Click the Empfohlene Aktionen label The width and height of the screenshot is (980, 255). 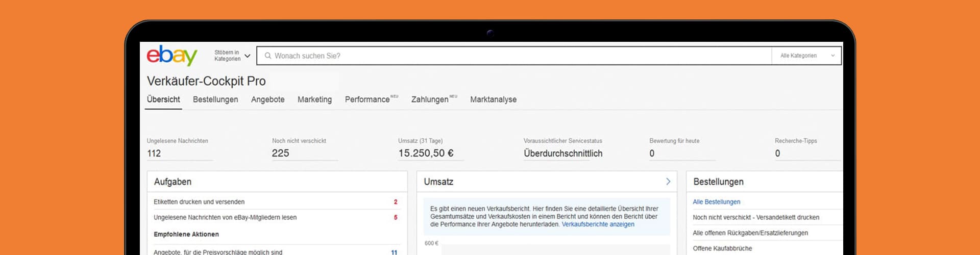[186, 234]
